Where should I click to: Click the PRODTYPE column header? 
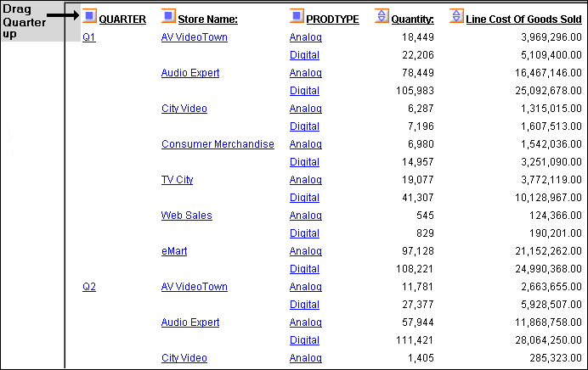pyautogui.click(x=332, y=20)
